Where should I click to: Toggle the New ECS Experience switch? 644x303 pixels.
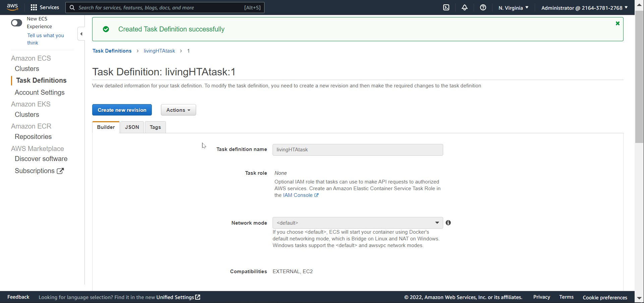(16, 23)
